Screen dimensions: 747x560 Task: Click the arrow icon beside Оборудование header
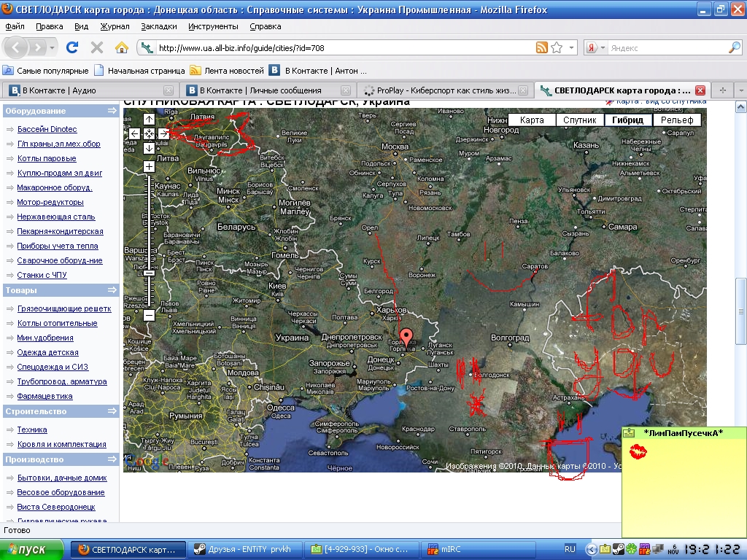(112, 111)
